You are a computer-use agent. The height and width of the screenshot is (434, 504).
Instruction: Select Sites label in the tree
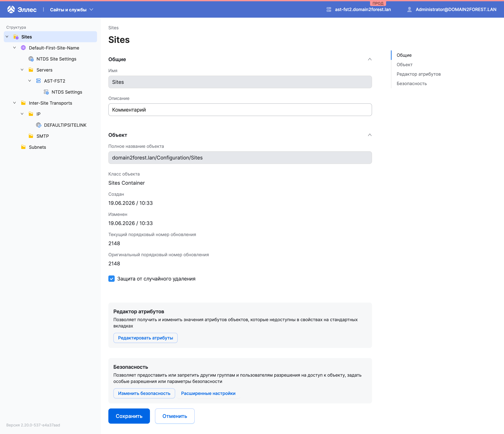(x=26, y=37)
